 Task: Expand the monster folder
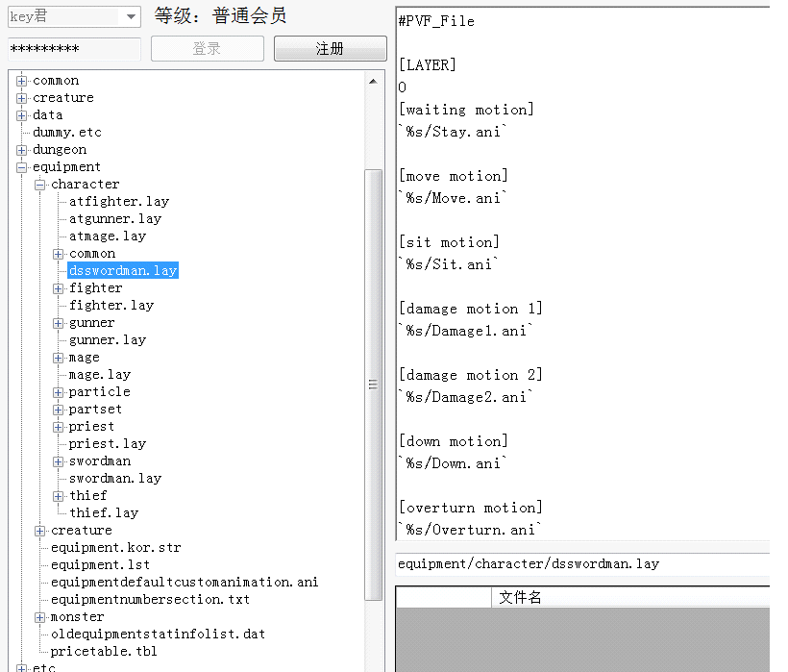(40, 617)
